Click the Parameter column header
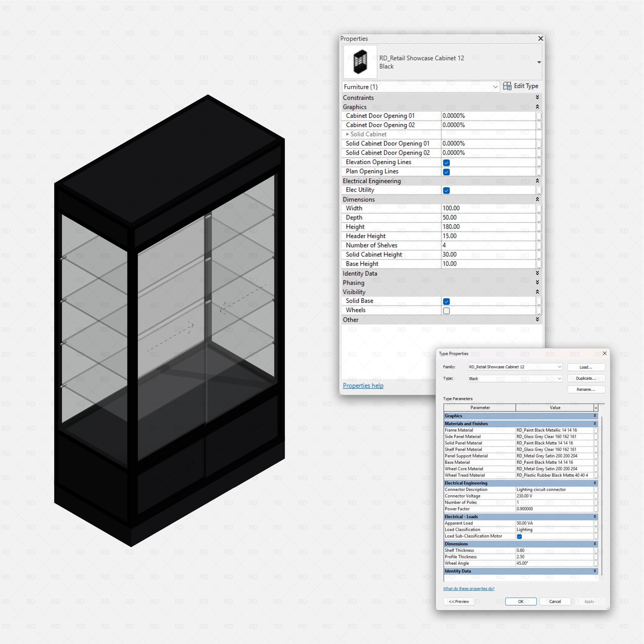Viewport: 644px width, 644px height. point(480,407)
